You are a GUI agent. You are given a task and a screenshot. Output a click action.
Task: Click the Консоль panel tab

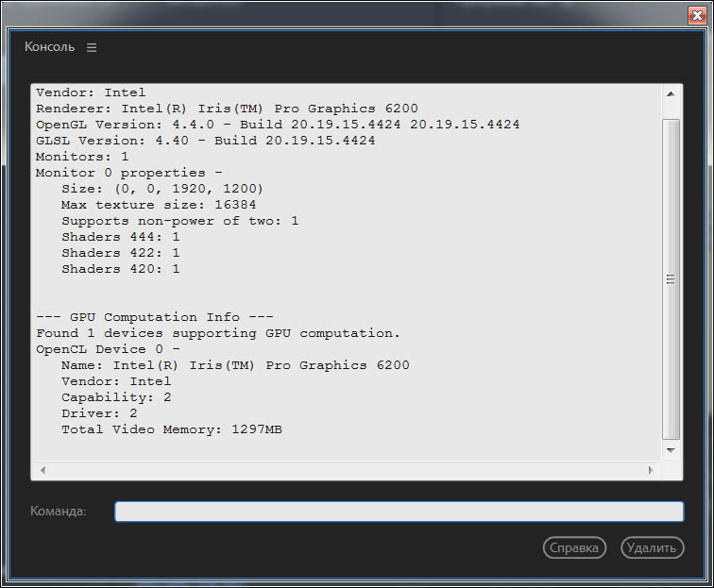click(49, 47)
